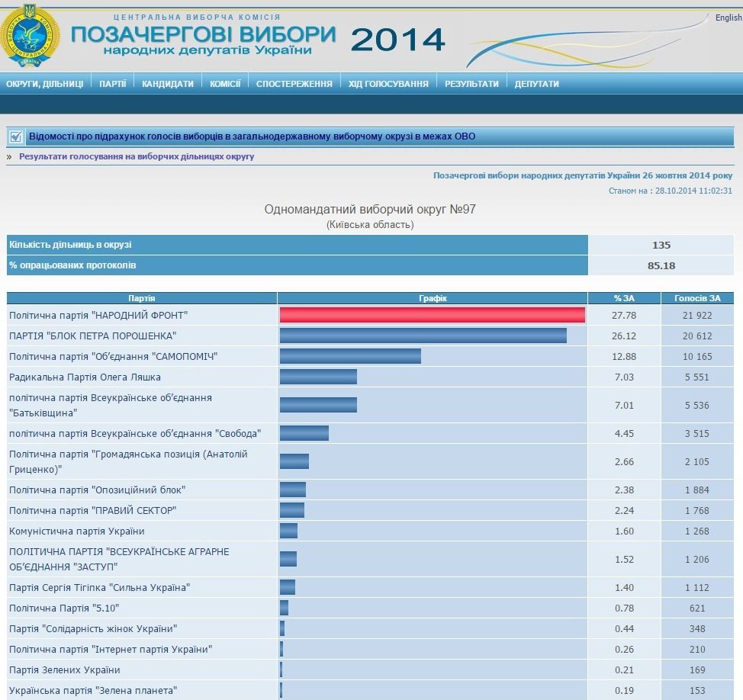Click the Радикальна Партія Олега Ляшка result bar
743x700 pixels.
(x=318, y=377)
